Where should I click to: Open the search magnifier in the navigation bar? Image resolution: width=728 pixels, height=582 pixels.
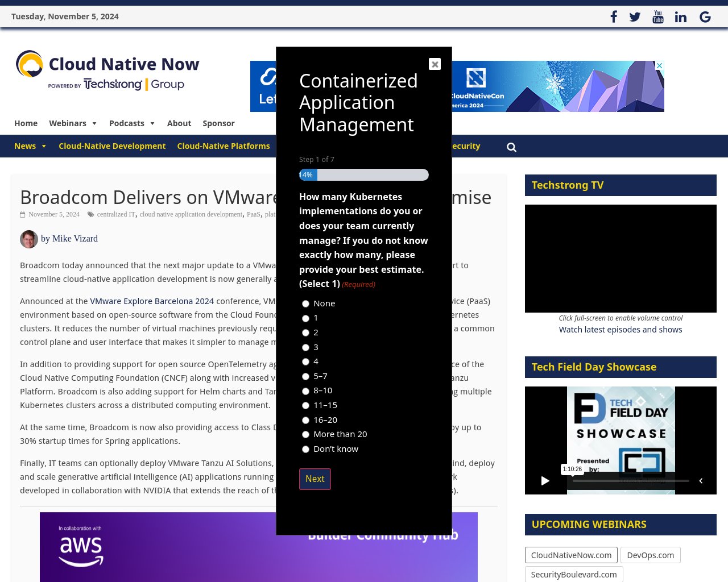click(x=511, y=147)
